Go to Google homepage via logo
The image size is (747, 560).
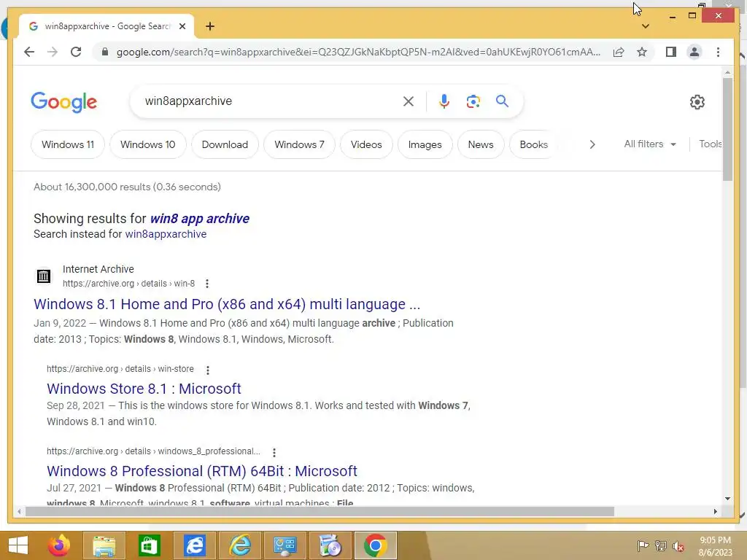64,102
